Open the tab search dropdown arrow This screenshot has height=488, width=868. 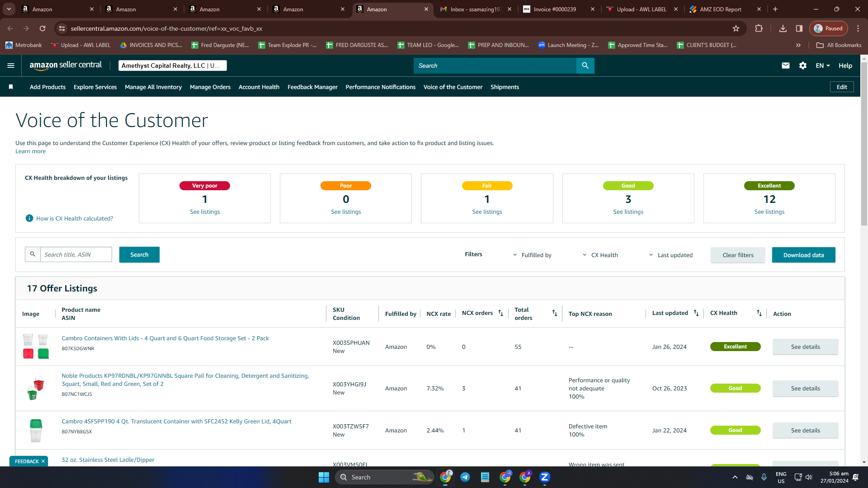click(x=9, y=9)
